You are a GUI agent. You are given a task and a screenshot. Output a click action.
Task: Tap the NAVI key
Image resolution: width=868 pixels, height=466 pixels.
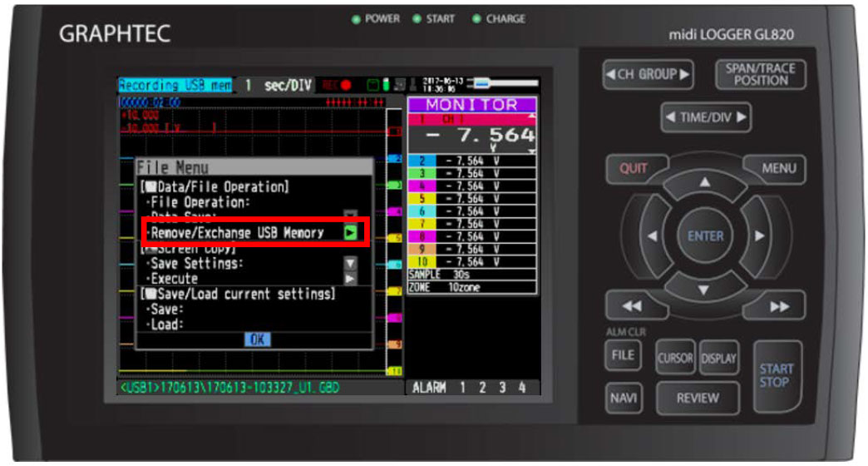coord(624,398)
